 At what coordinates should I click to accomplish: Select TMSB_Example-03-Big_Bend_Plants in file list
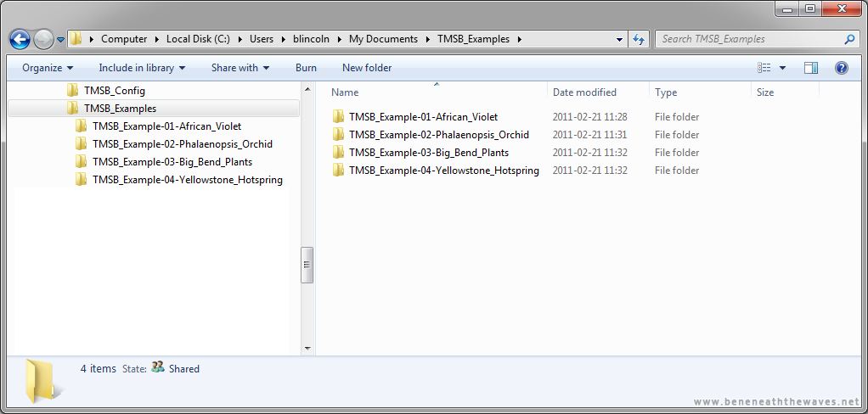pyautogui.click(x=428, y=153)
